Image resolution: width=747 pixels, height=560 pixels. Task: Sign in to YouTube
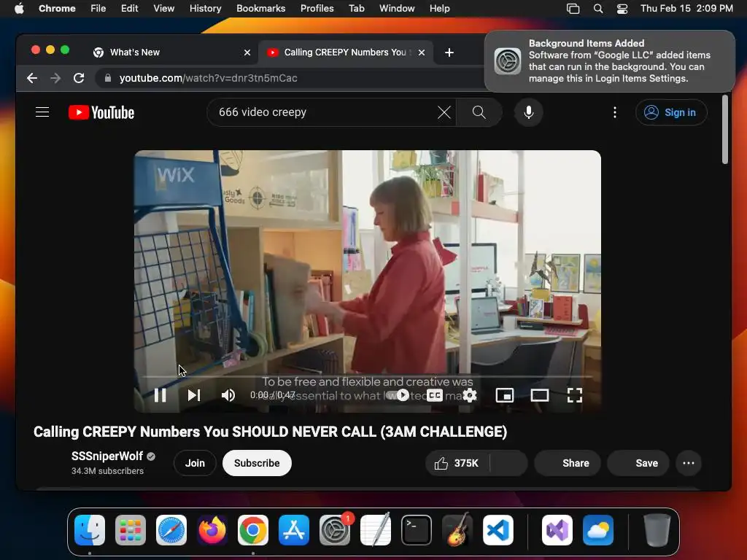671,112
